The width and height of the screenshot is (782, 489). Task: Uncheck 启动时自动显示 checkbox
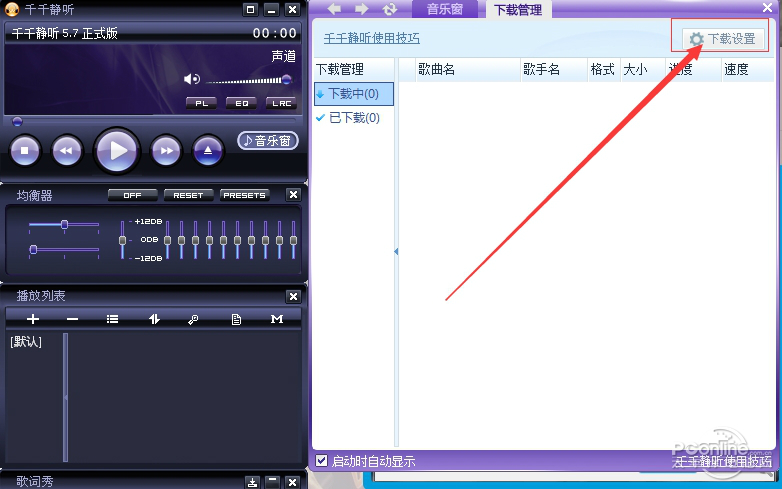click(322, 461)
